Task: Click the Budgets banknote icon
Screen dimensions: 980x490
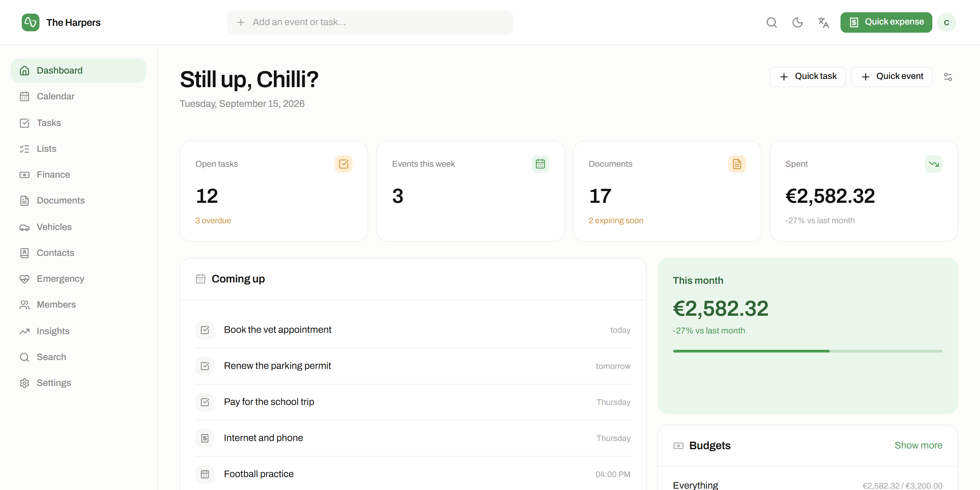Action: coord(678,446)
